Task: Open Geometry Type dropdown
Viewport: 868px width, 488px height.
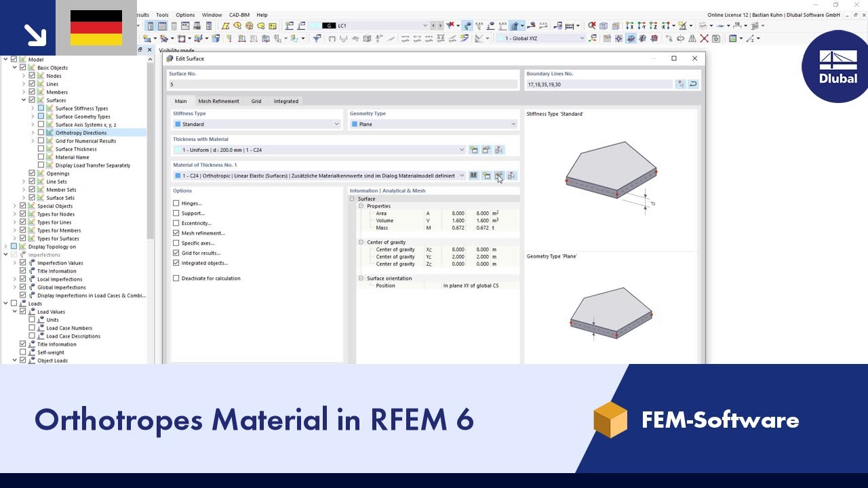Action: pos(513,124)
